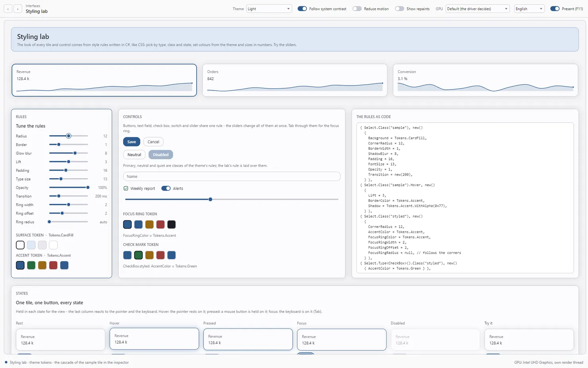Click the Radius slider
Image resolution: width=588 pixels, height=368 pixels.
[68, 136]
